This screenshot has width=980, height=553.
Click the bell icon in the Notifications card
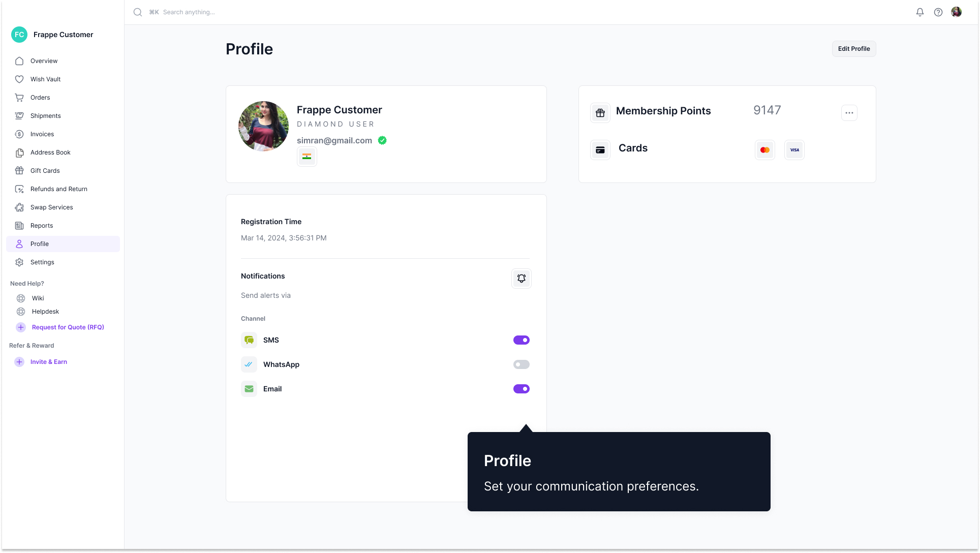click(521, 278)
